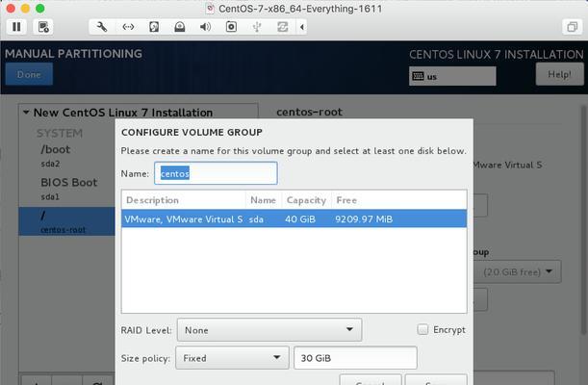Click the window tiling icon at top right
The height and width of the screenshot is (385, 588).
pyautogui.click(x=573, y=27)
